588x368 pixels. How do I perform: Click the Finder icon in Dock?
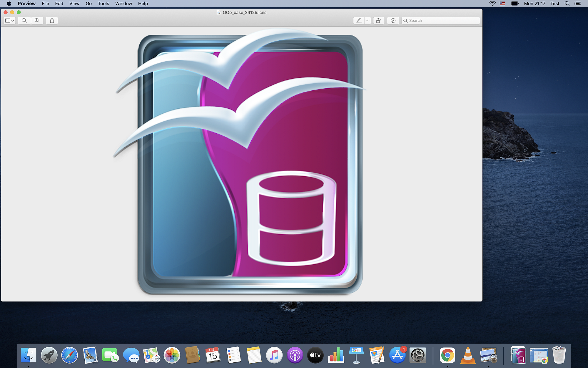pyautogui.click(x=28, y=355)
